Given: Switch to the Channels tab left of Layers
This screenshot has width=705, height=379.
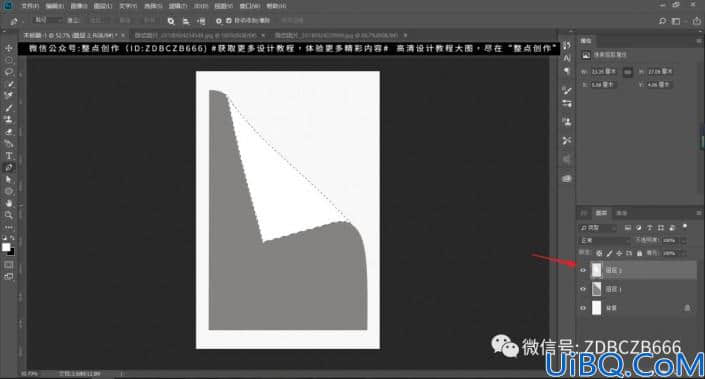Looking at the screenshot, I should pyautogui.click(x=584, y=213).
